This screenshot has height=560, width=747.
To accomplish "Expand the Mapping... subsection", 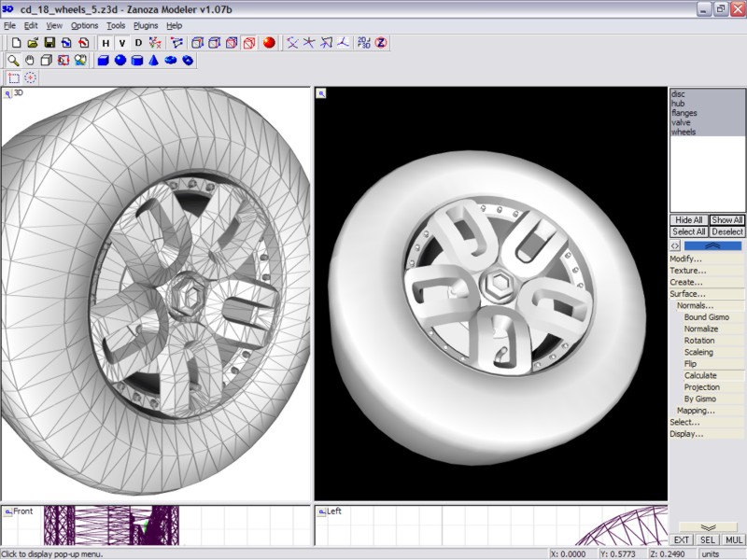I will [x=710, y=411].
